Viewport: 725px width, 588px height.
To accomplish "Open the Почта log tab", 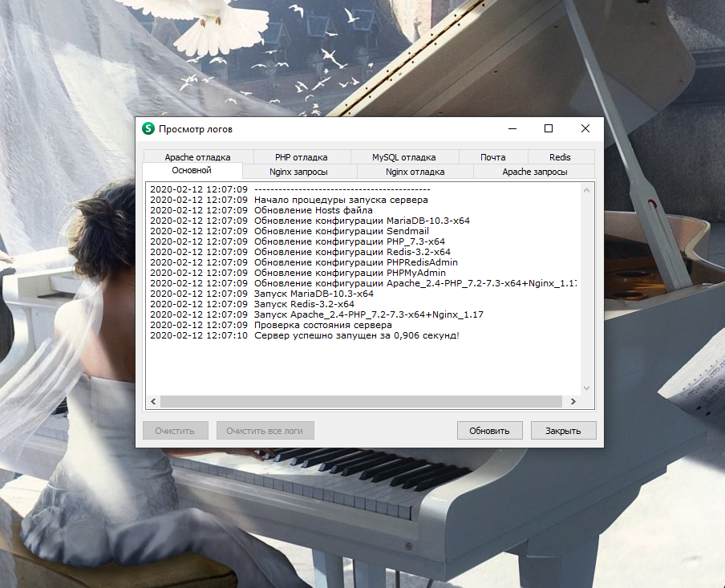I will [492, 157].
